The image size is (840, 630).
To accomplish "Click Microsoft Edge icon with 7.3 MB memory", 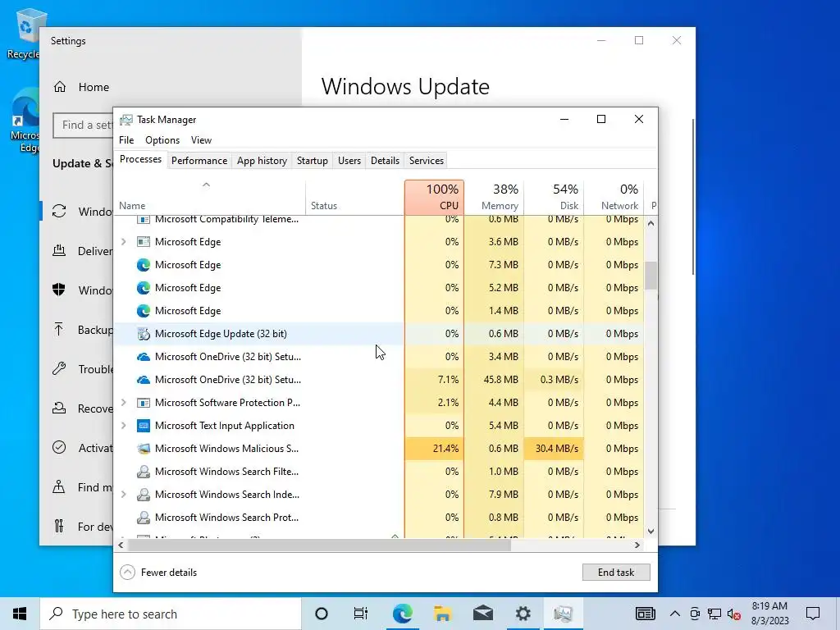I will point(143,265).
